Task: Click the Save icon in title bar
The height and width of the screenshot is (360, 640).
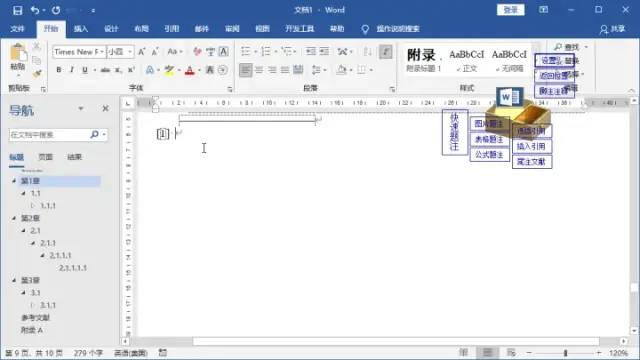Action: (18, 10)
